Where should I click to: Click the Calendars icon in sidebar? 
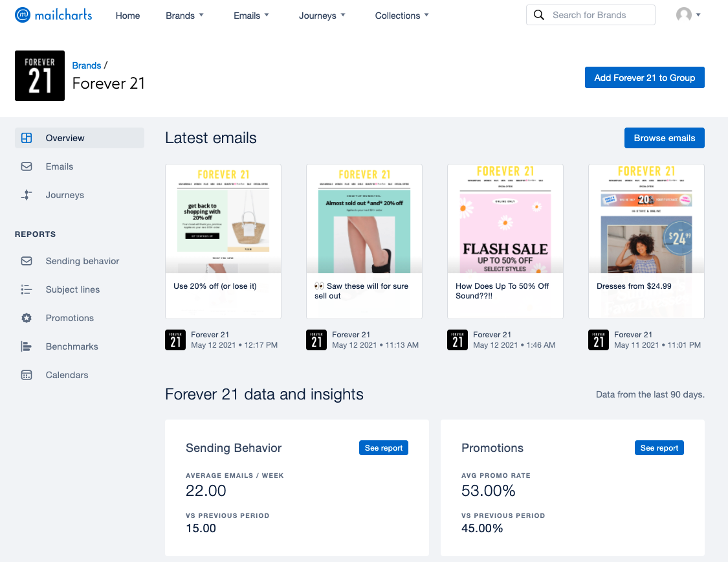point(27,375)
